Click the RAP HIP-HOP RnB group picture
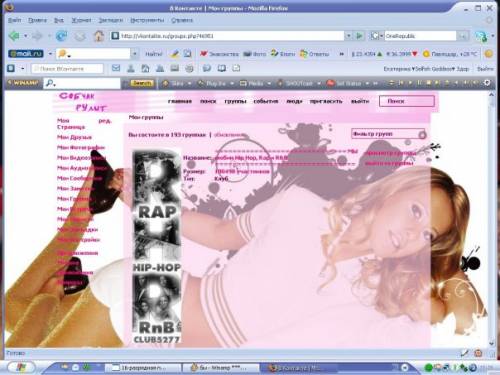The width and height of the screenshot is (500, 375). point(156,247)
